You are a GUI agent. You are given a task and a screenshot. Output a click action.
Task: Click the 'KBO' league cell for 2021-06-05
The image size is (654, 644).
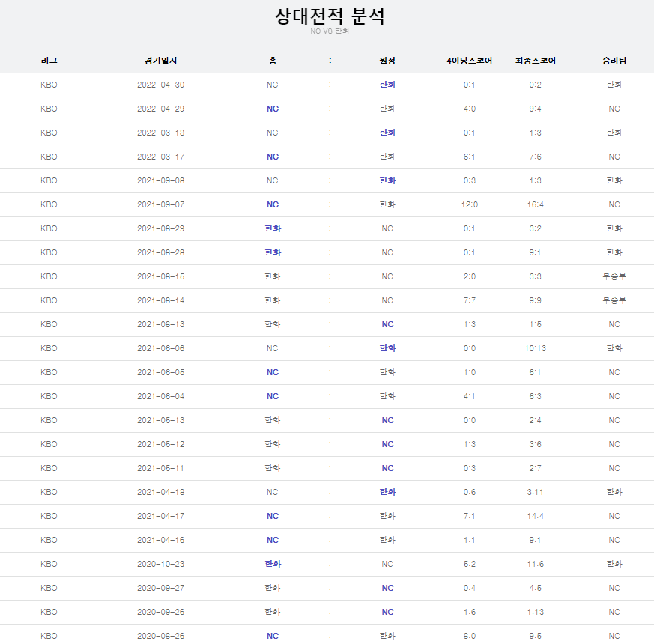click(x=49, y=373)
